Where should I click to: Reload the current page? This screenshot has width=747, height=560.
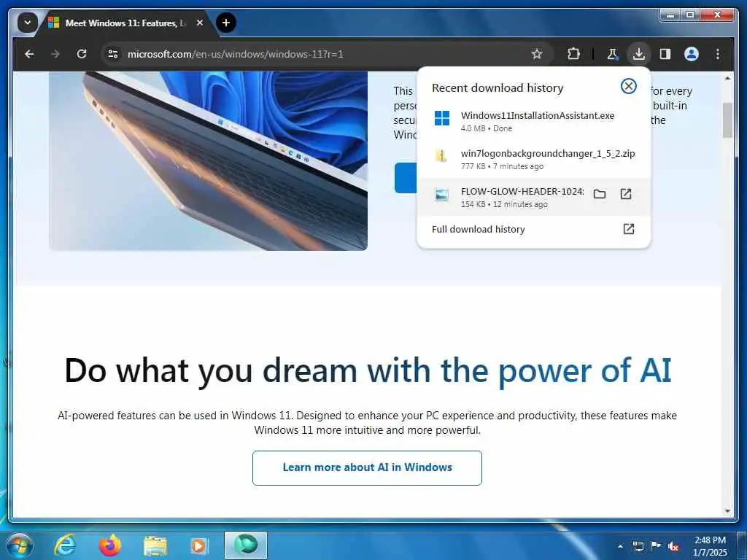pos(82,54)
